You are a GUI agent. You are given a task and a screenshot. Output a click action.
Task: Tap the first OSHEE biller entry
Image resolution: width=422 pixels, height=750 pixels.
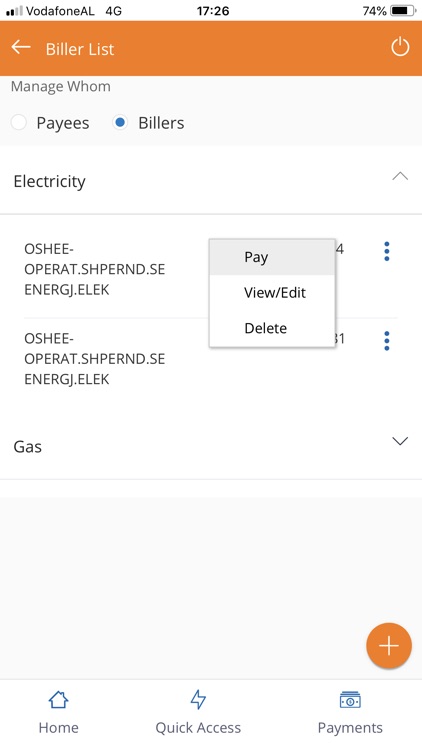95,269
